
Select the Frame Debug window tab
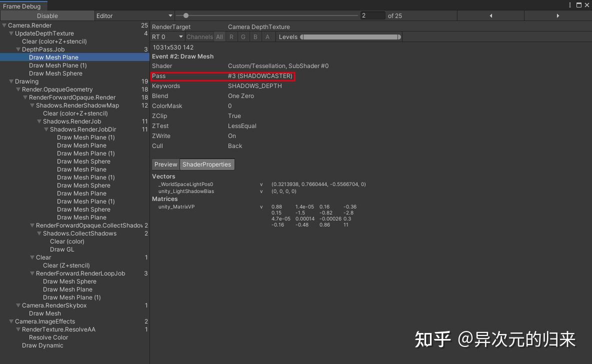click(21, 6)
